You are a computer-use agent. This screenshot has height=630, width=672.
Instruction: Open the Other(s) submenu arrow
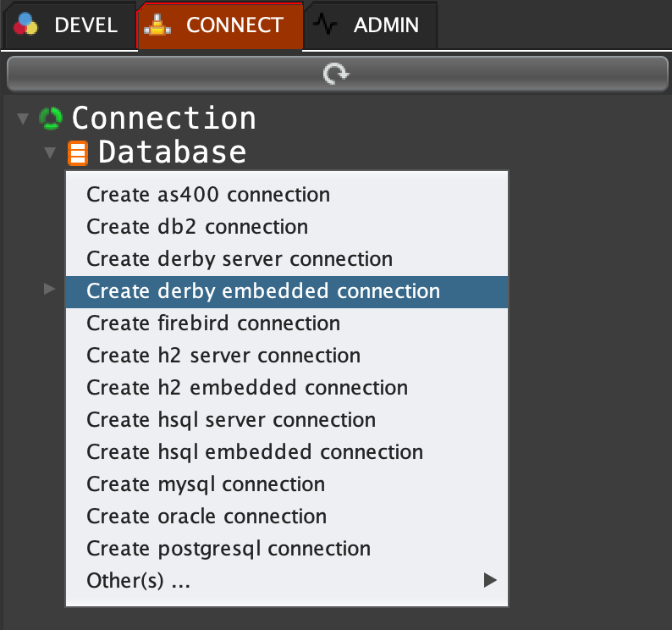pos(488,580)
